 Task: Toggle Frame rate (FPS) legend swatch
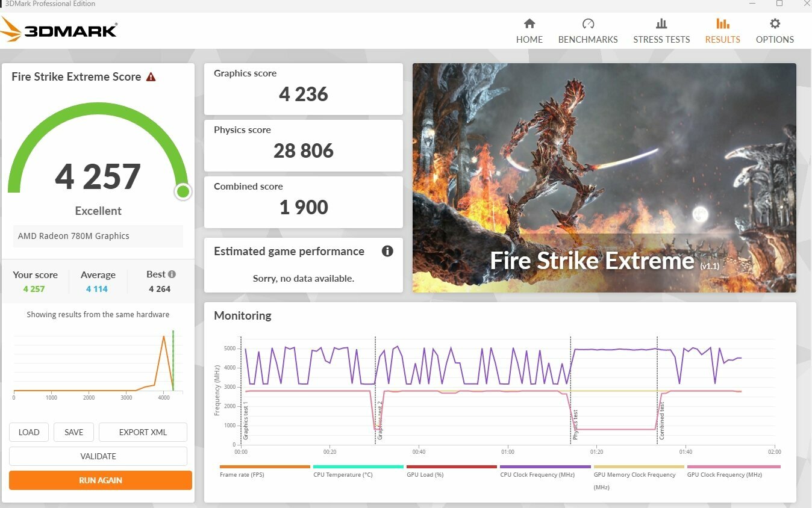coord(265,466)
